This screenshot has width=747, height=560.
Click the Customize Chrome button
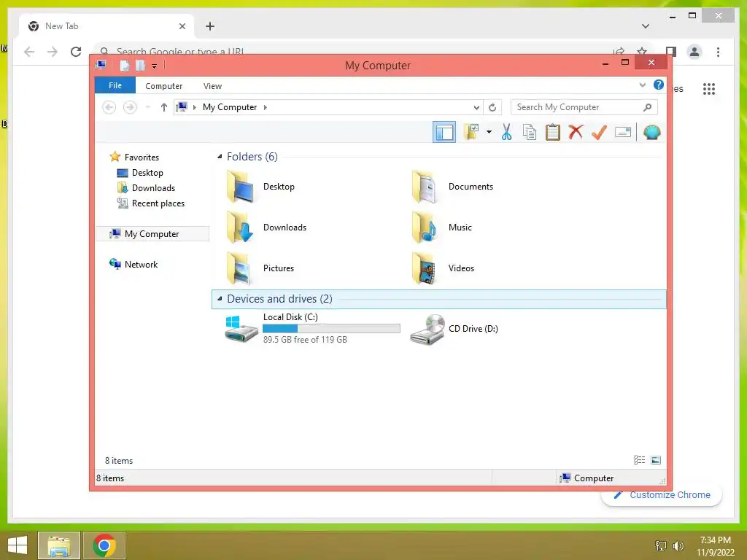click(x=662, y=495)
